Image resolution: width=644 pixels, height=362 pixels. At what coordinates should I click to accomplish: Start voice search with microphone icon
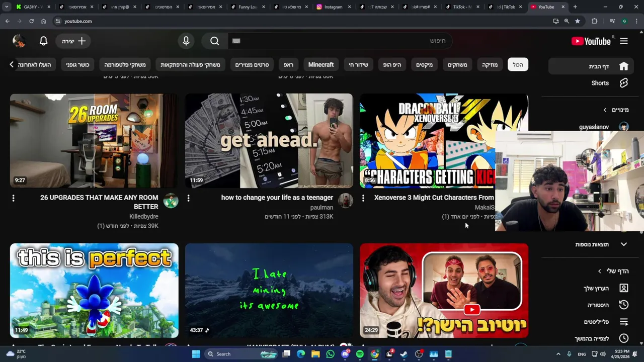tap(186, 41)
